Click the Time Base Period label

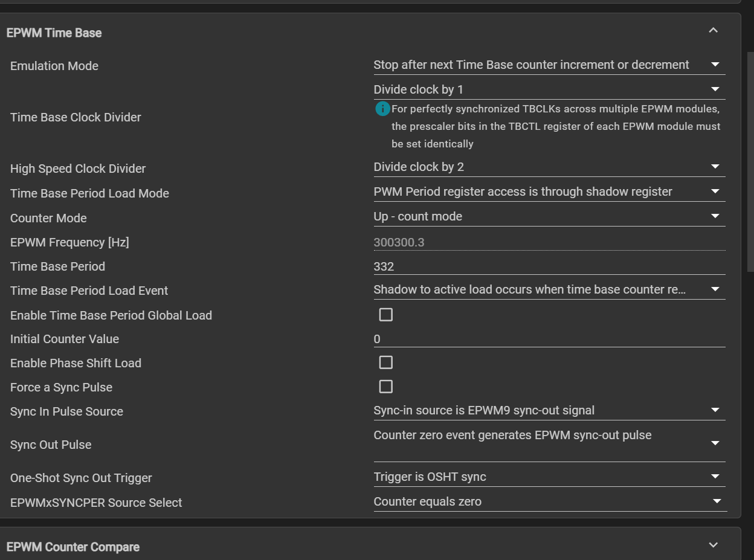(57, 266)
